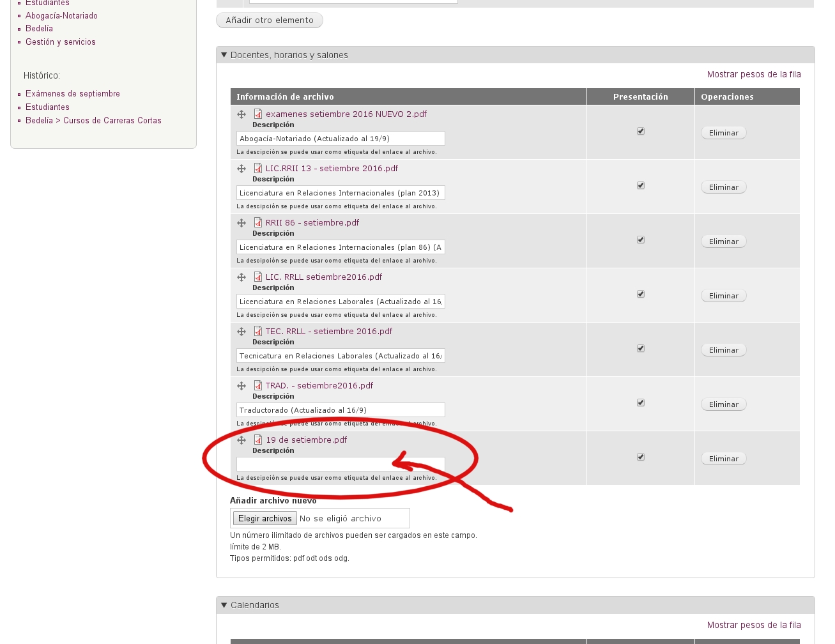
Task: Open RRII 86 - setiembre.pdf link
Action: coord(312,223)
